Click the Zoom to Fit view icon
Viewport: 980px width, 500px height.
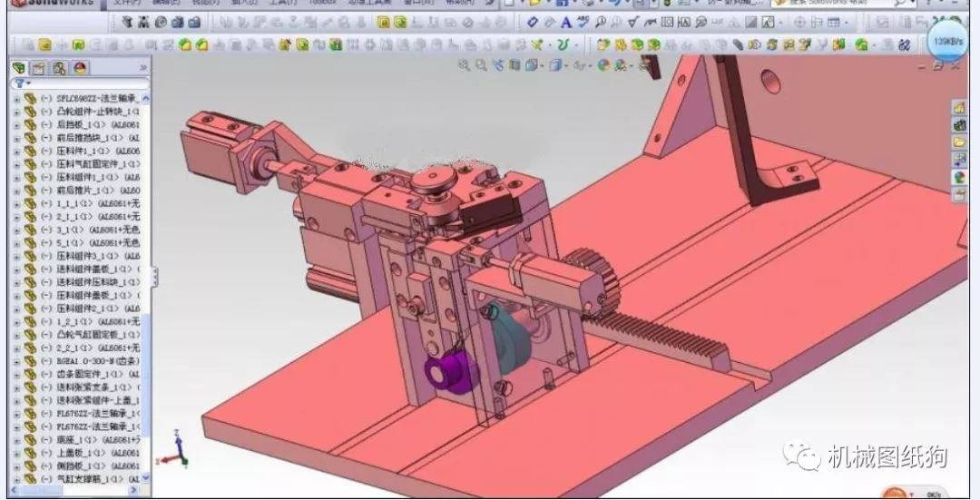tap(464, 65)
